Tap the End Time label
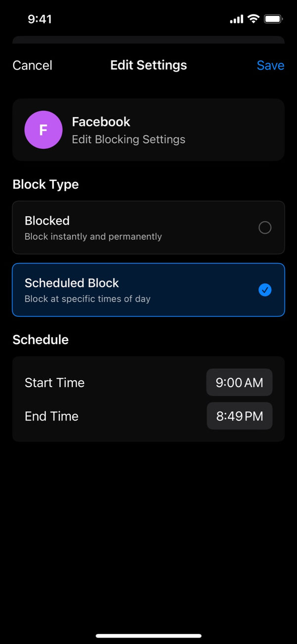This screenshot has height=644, width=297. point(51,416)
